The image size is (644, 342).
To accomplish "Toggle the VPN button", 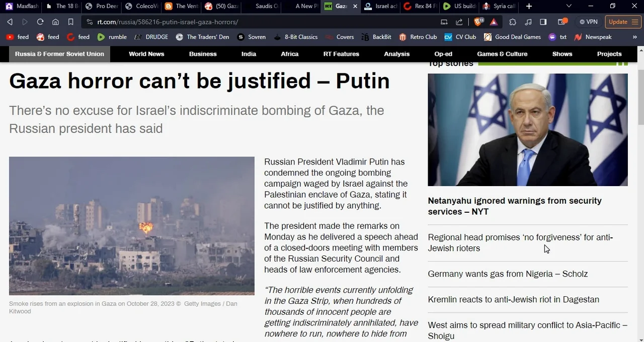I will tap(588, 22).
